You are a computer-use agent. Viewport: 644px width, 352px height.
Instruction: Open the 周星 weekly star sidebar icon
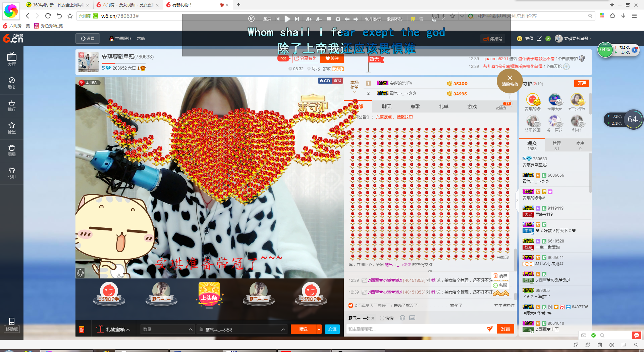(12, 150)
